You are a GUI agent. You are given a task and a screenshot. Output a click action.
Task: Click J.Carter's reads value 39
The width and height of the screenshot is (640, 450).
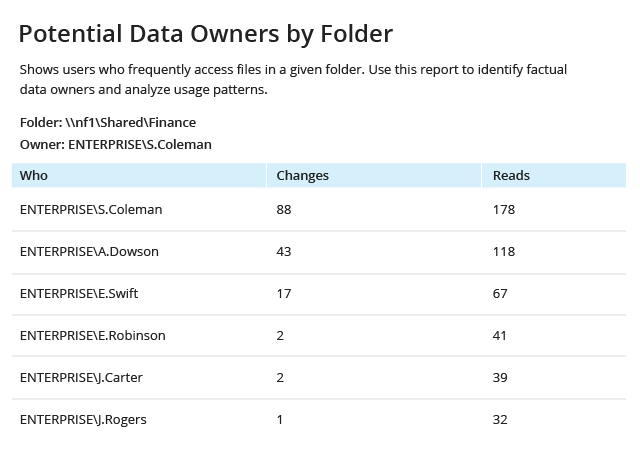click(500, 378)
